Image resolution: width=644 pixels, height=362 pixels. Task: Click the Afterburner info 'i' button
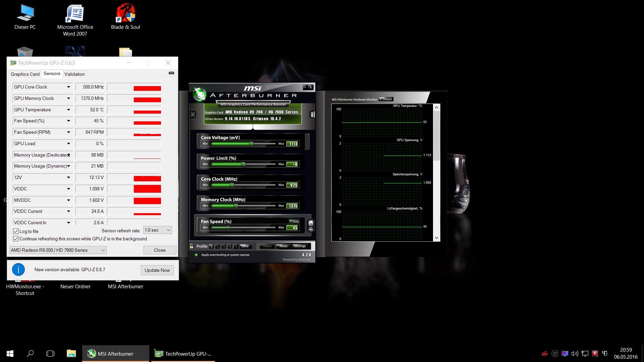pos(312,115)
